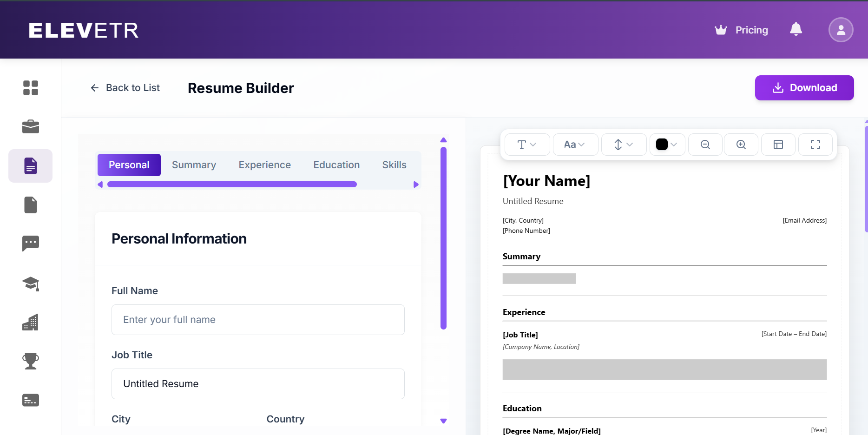Open the chat messages panel in sidebar

pyautogui.click(x=30, y=244)
